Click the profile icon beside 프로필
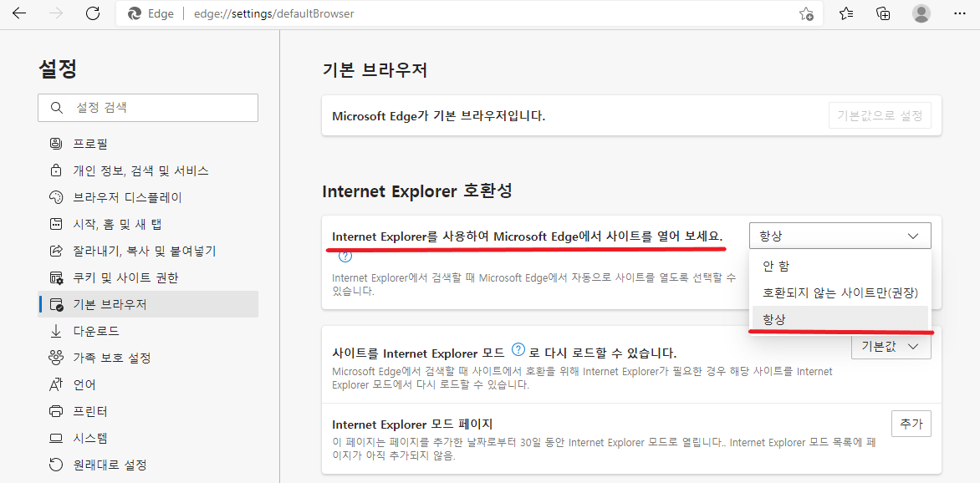 coord(56,144)
